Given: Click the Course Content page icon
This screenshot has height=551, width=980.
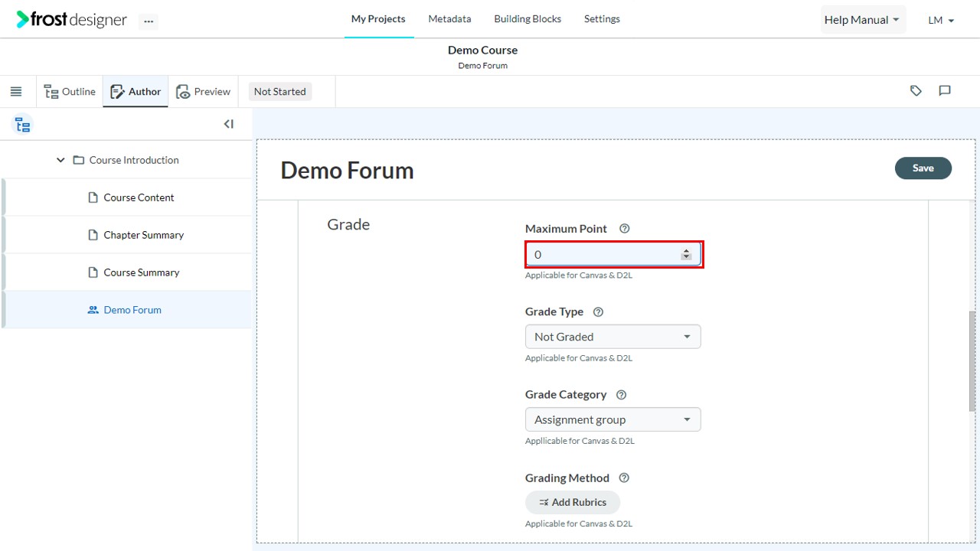Looking at the screenshot, I should pos(93,197).
